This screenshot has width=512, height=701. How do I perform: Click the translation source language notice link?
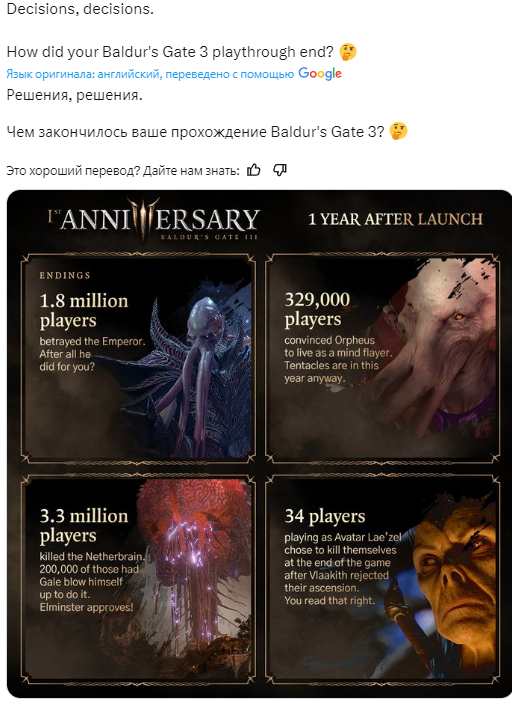coord(150,74)
